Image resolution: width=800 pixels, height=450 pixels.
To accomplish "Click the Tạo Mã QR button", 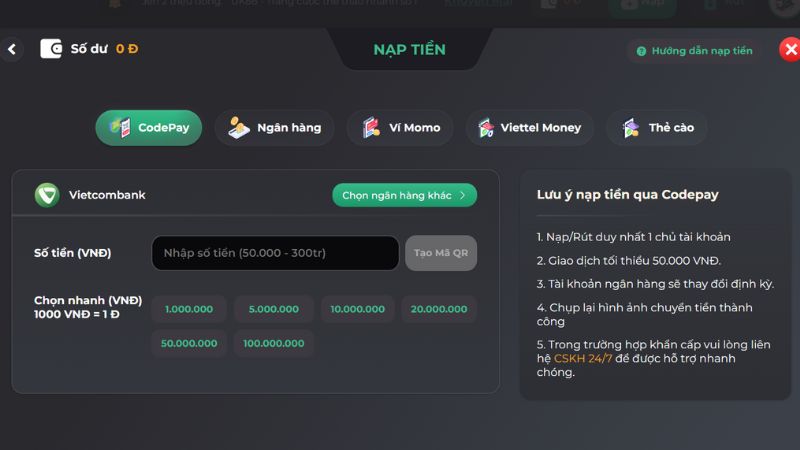I will [441, 253].
